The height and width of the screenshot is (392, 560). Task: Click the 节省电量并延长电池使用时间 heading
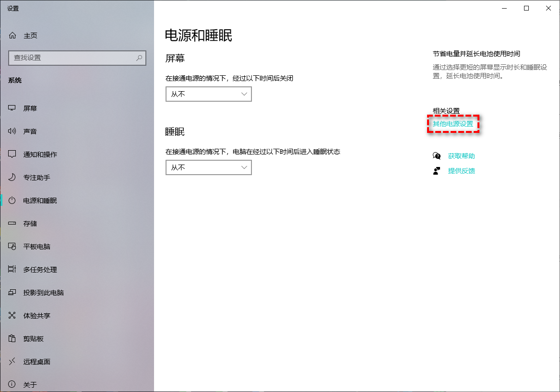pos(477,54)
